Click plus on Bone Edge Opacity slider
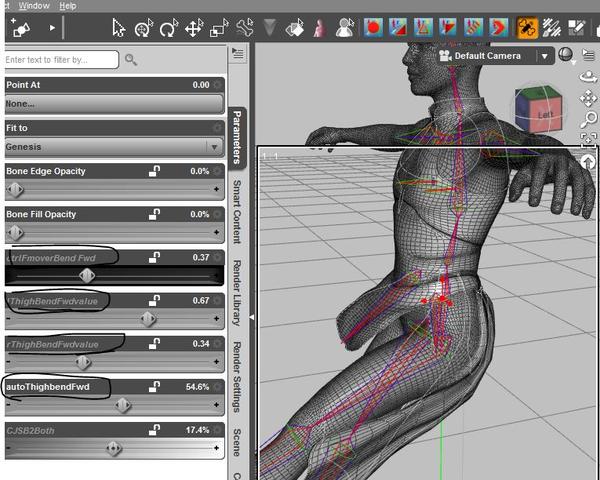600x480 pixels. click(217, 189)
